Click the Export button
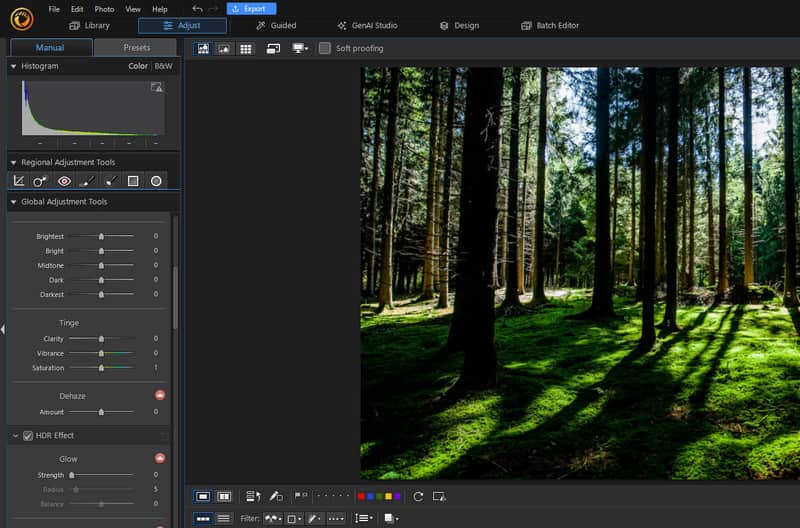 [251, 9]
